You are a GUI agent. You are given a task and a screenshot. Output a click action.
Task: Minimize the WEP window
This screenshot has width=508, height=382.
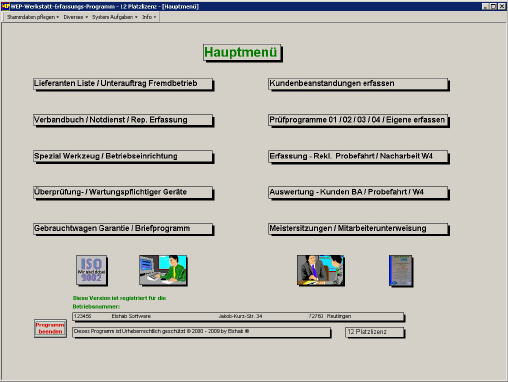pos(486,6)
